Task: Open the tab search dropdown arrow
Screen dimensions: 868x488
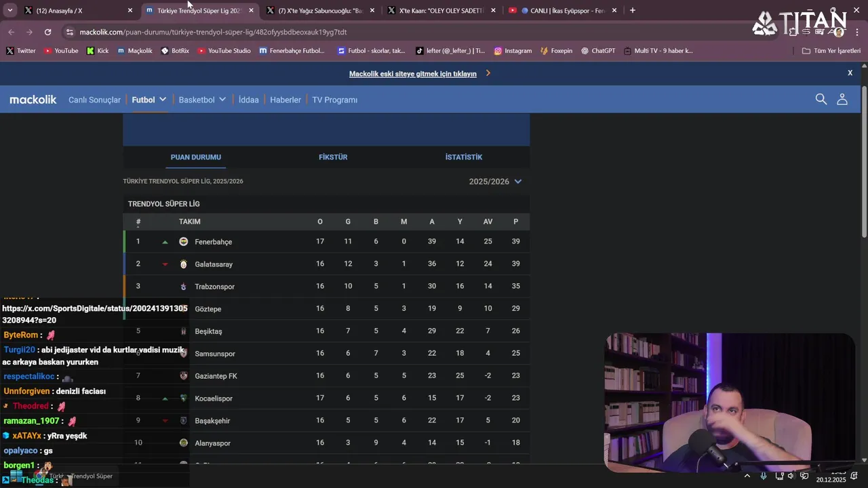Action: coord(9,10)
